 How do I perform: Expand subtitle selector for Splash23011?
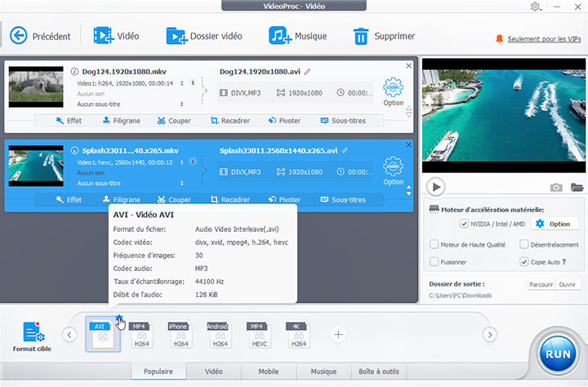pos(182,183)
